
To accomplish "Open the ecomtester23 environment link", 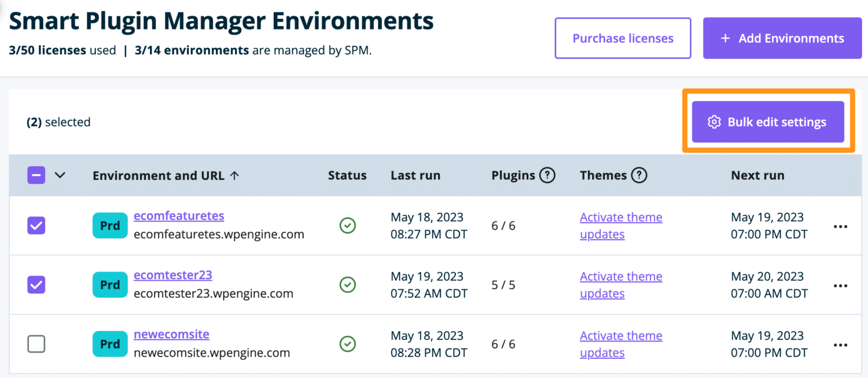I will pos(172,275).
